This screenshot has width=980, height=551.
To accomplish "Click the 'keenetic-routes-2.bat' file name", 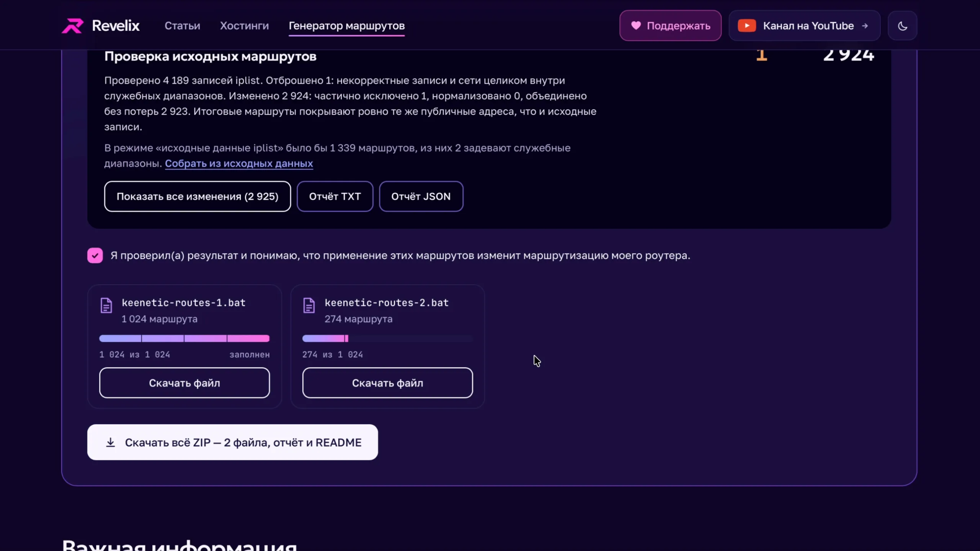I will click(x=386, y=303).
